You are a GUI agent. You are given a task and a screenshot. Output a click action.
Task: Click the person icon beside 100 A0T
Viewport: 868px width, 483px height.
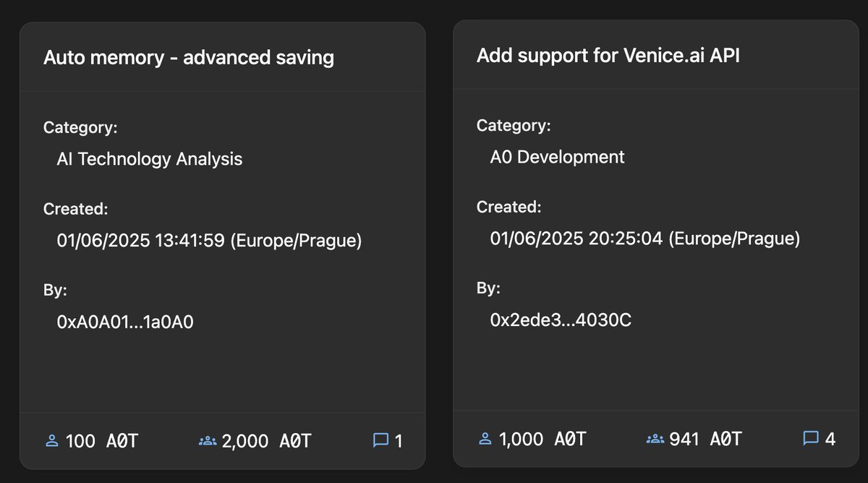(51, 440)
